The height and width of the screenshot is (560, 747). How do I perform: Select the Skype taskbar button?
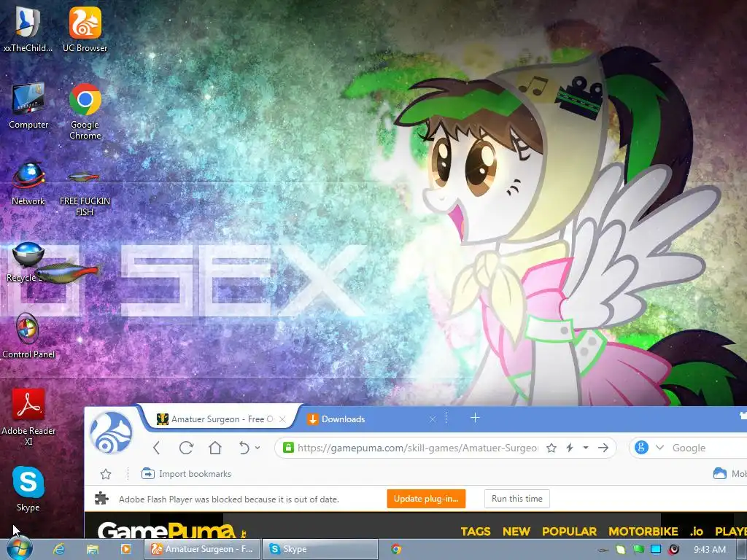click(320, 549)
